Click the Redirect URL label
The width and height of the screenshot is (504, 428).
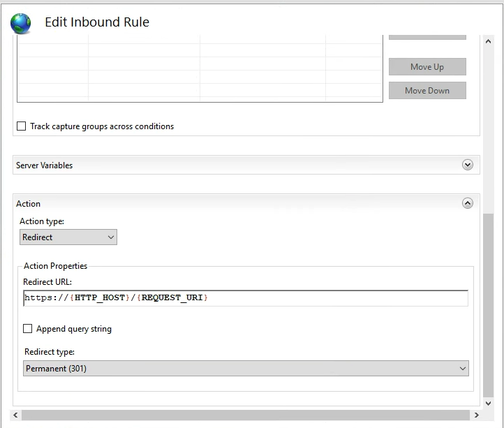click(47, 281)
